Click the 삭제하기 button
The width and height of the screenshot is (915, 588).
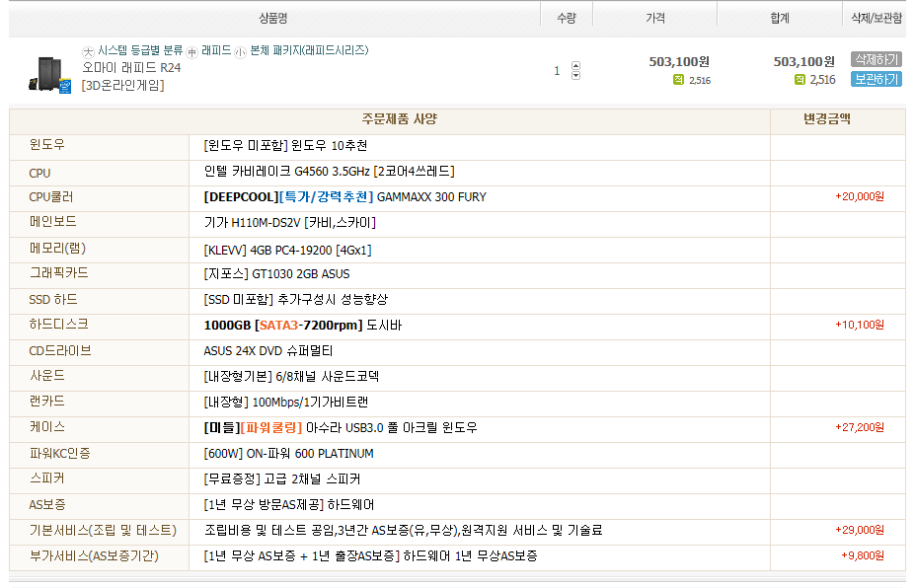876,59
